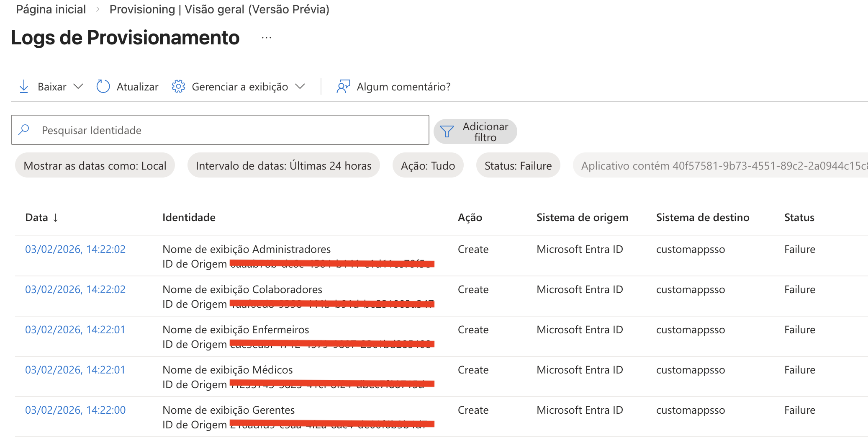Viewport: 868px width, 438px height.
Task: Click Create action in Enfermeiros row
Action: click(473, 330)
